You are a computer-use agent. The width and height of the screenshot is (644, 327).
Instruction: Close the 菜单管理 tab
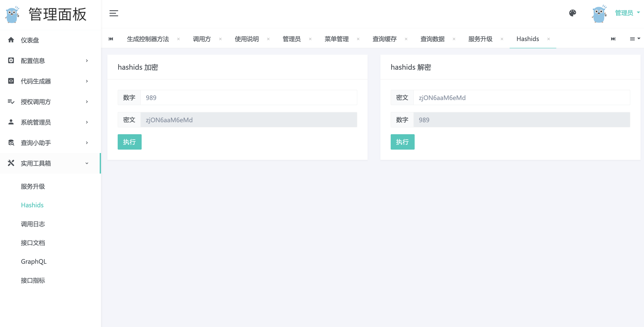358,39
